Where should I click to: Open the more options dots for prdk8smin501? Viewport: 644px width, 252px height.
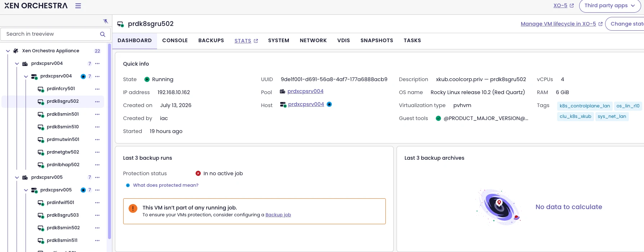97,114
